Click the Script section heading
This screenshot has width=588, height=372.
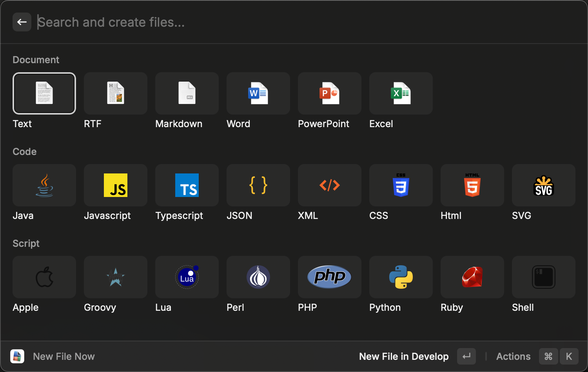(26, 243)
